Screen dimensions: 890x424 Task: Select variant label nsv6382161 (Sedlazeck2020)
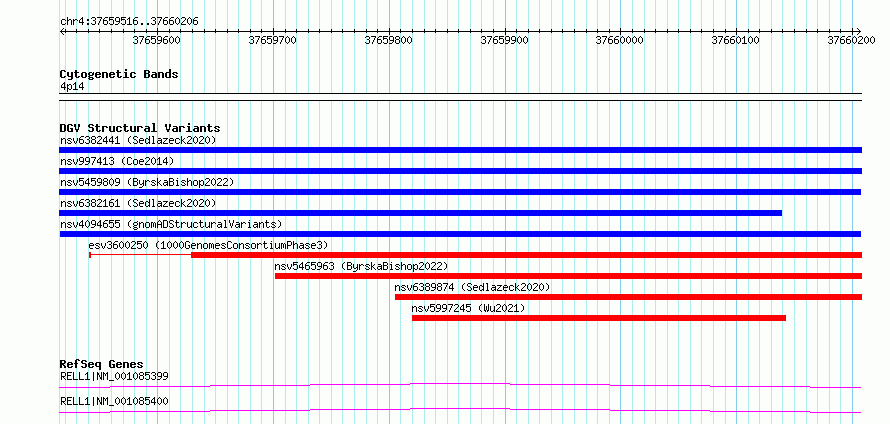click(138, 203)
